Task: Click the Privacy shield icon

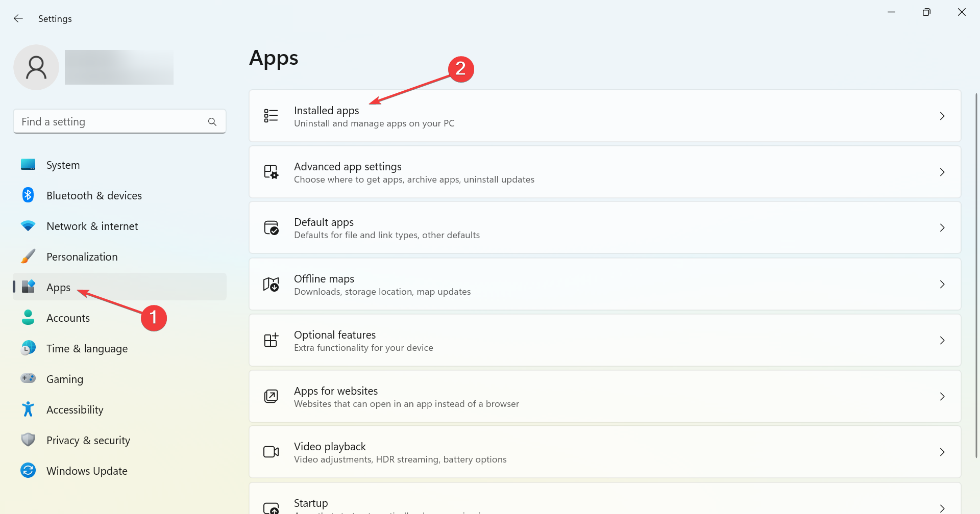Action: (28, 440)
